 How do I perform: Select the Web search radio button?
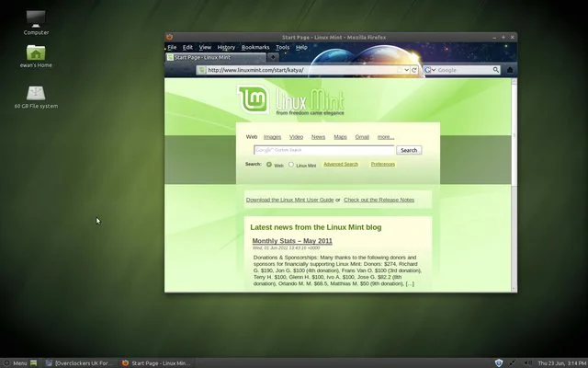tap(269, 165)
